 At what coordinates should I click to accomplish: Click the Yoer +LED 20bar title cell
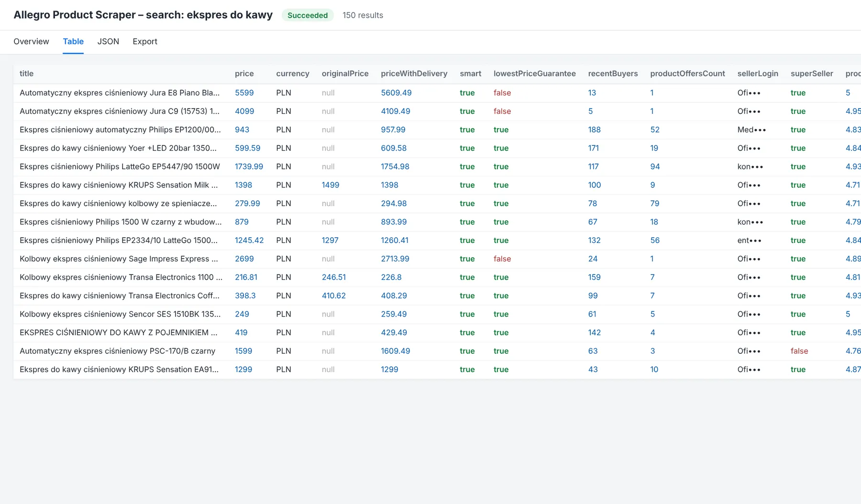(118, 148)
